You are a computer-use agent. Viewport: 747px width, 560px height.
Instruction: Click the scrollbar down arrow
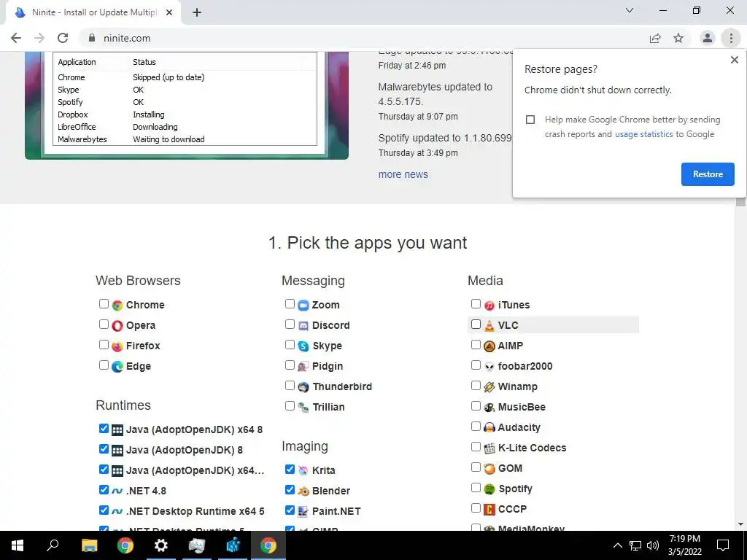coord(740,525)
